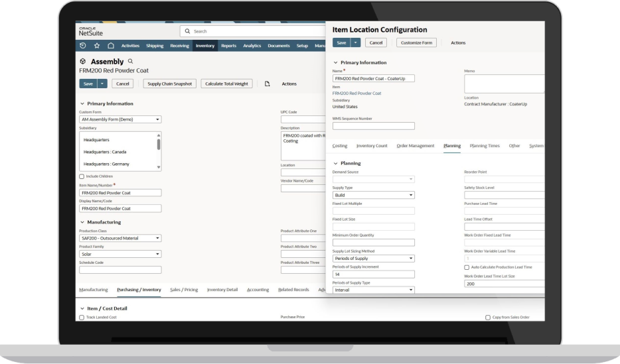Switch to the Manufacturing subtab
Viewport: 620px width, 364px height.
pos(94,290)
